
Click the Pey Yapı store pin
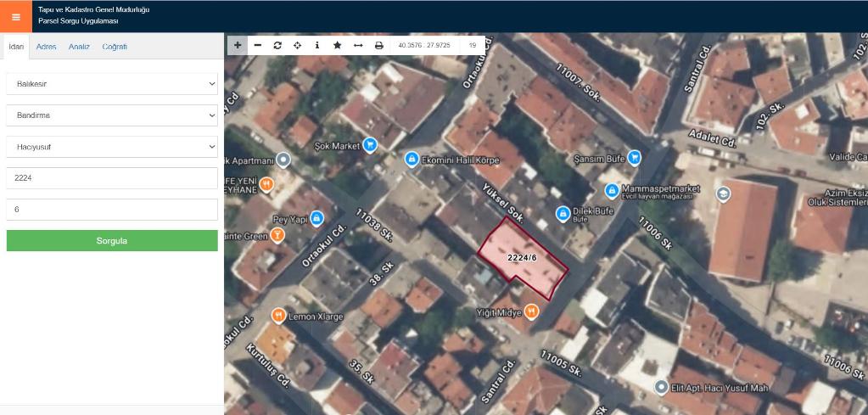click(x=316, y=218)
